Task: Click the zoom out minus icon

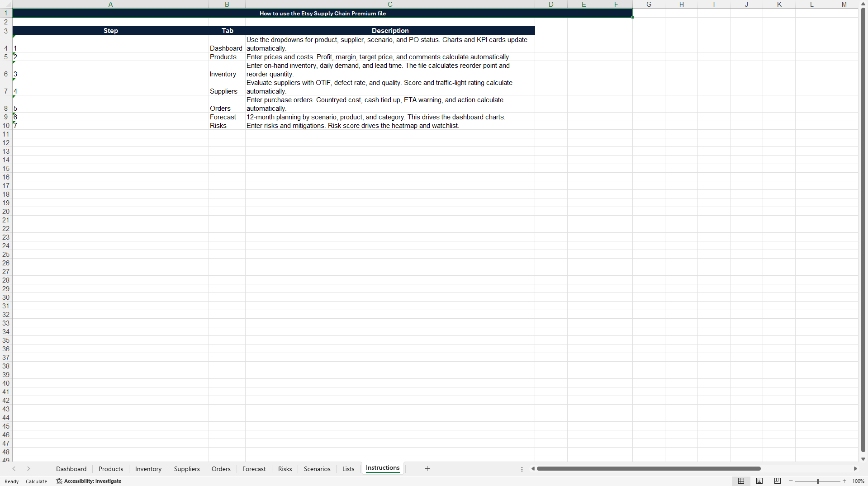Action: (791, 481)
